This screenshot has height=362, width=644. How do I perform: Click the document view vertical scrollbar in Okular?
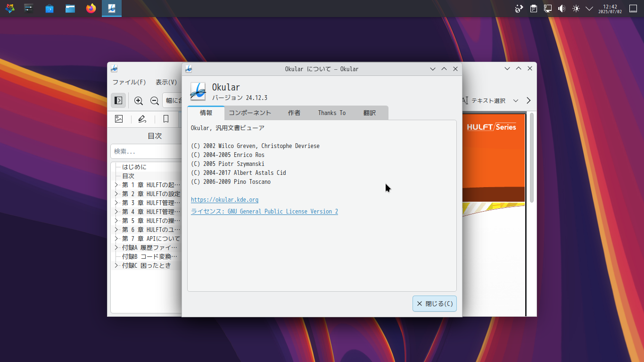pos(532,158)
